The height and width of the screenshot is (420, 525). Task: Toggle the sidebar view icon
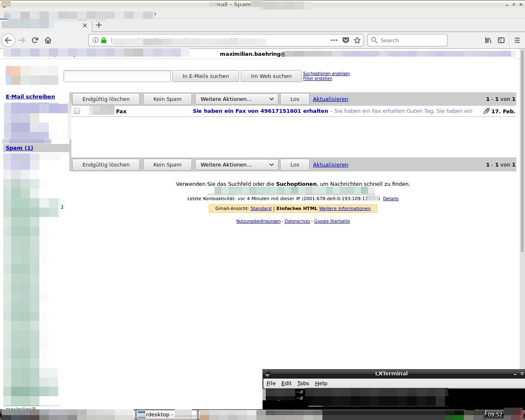click(x=501, y=40)
